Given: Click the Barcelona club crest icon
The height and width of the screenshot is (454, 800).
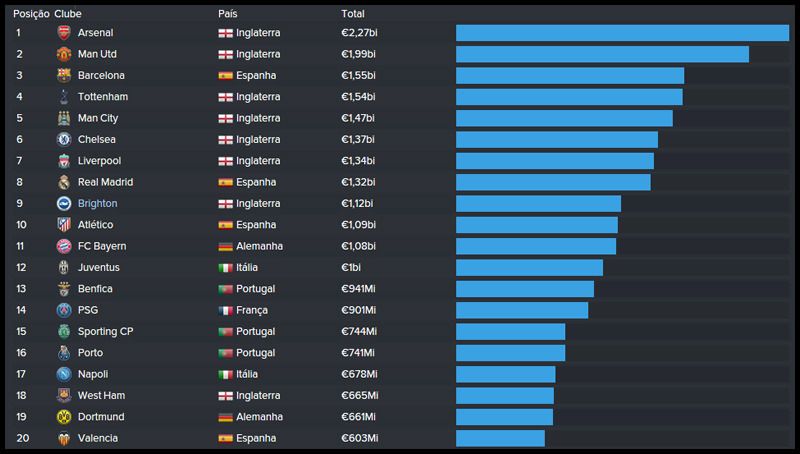Looking at the screenshot, I should (64, 75).
